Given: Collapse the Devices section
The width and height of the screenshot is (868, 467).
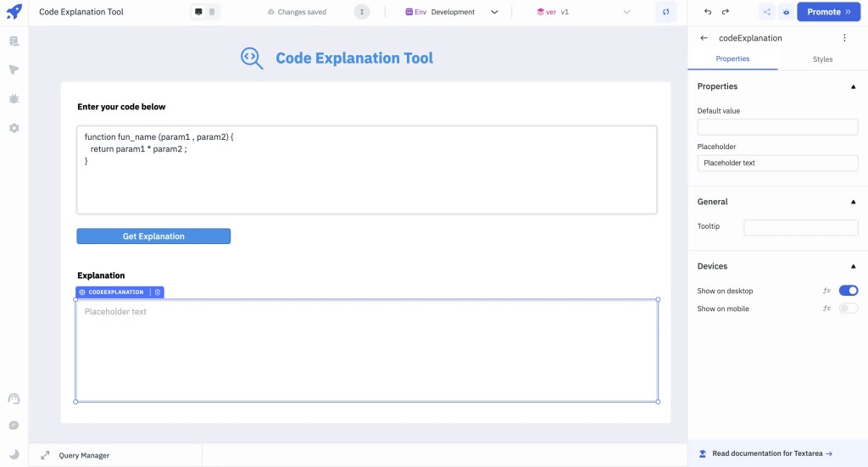Looking at the screenshot, I should click(x=853, y=266).
